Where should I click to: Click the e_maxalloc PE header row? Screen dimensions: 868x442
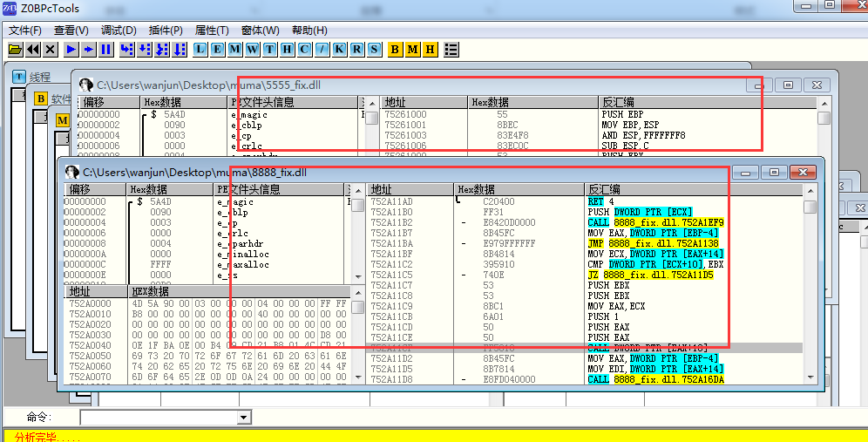point(243,265)
